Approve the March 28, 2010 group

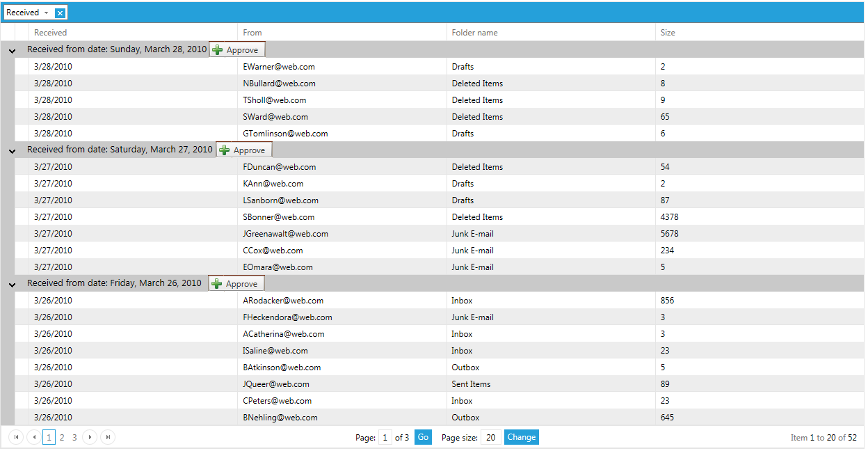click(237, 49)
